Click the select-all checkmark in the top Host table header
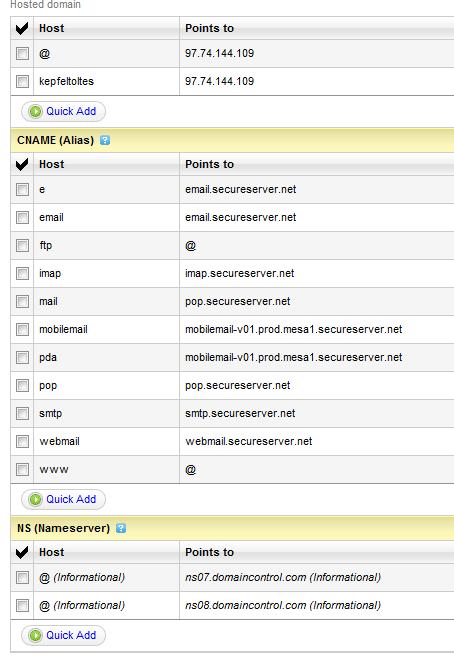Image resolution: width=454 pixels, height=662 pixels. [x=22, y=28]
